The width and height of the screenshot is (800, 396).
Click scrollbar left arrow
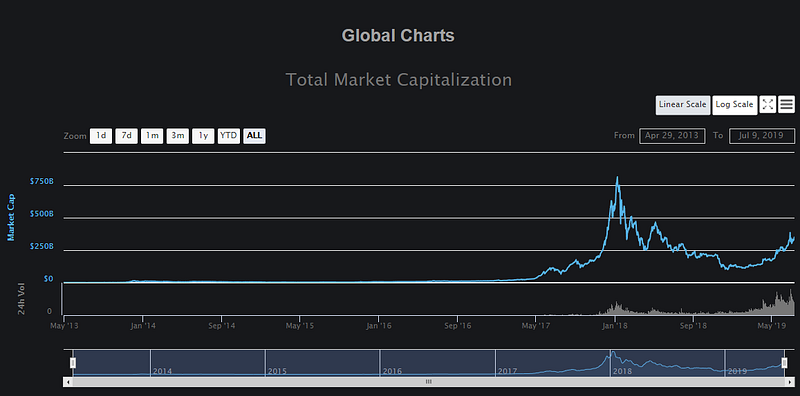pyautogui.click(x=67, y=381)
